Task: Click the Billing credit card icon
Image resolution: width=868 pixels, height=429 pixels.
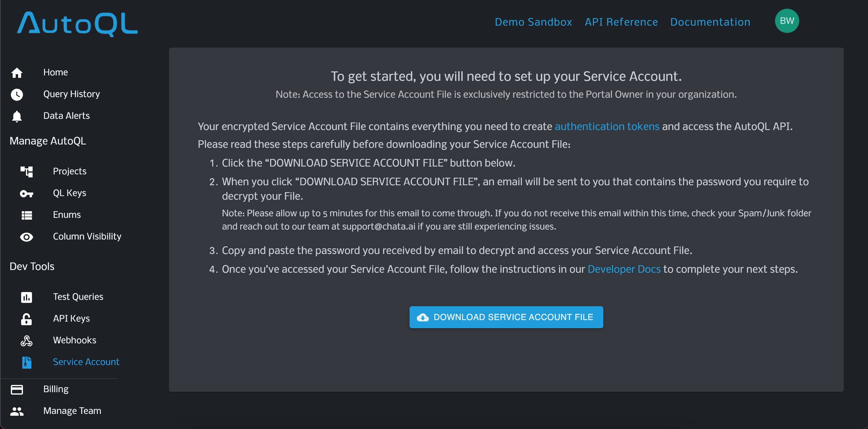Action: (17, 389)
